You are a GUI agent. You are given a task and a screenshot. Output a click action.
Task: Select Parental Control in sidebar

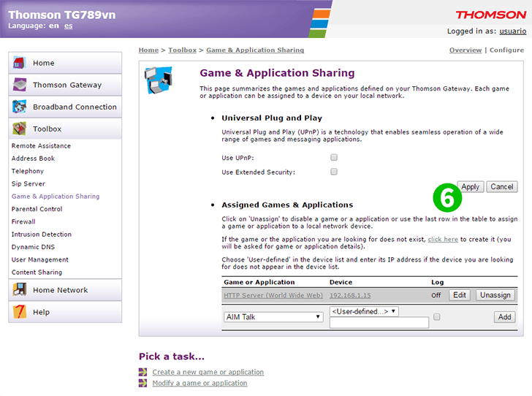(37, 209)
